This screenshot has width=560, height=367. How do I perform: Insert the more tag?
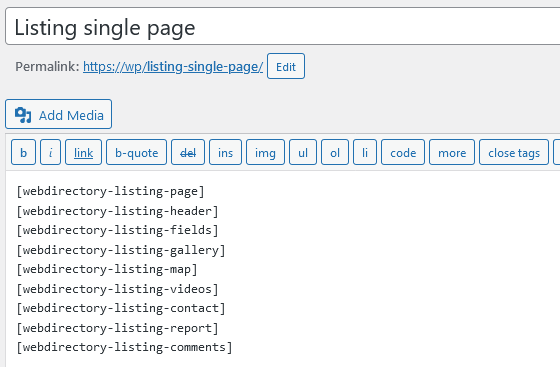(452, 152)
